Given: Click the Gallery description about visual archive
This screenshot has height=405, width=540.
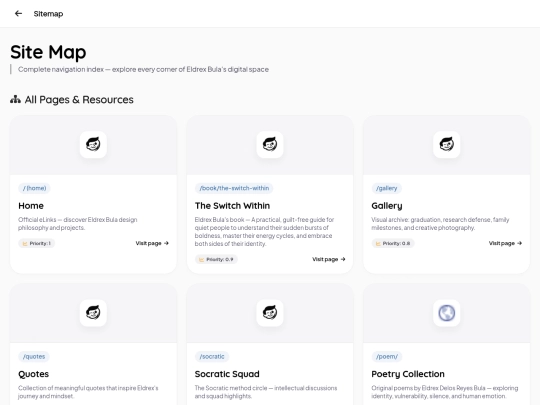Looking at the screenshot, I should point(440,224).
